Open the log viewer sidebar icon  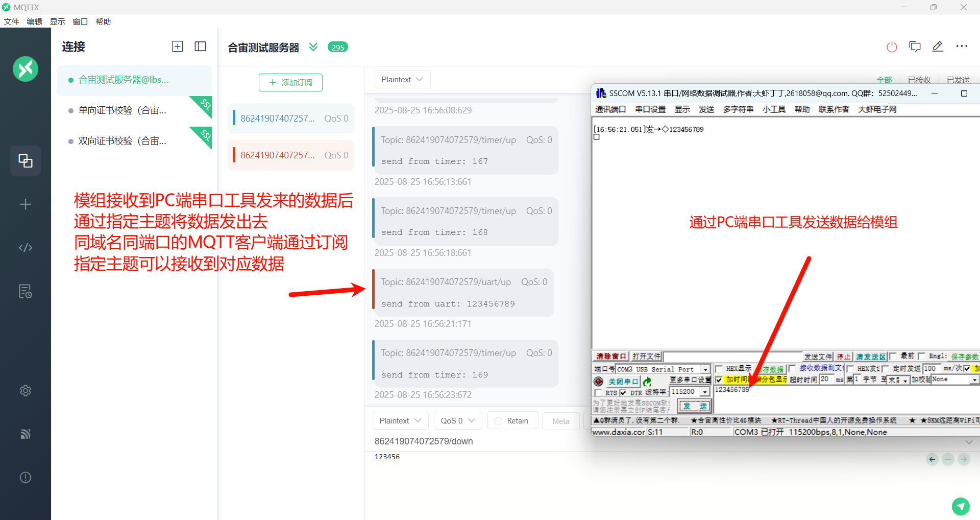(x=26, y=291)
